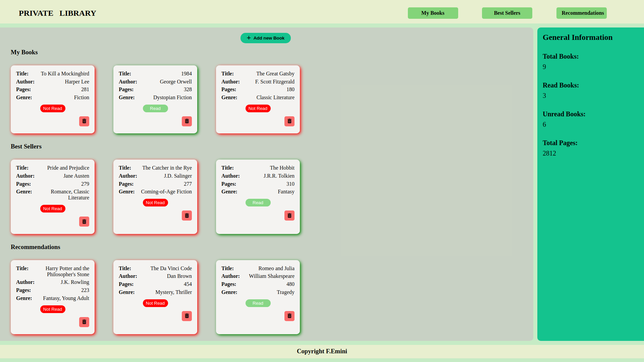
Task: Open the My Books nav tab
Action: (433, 13)
